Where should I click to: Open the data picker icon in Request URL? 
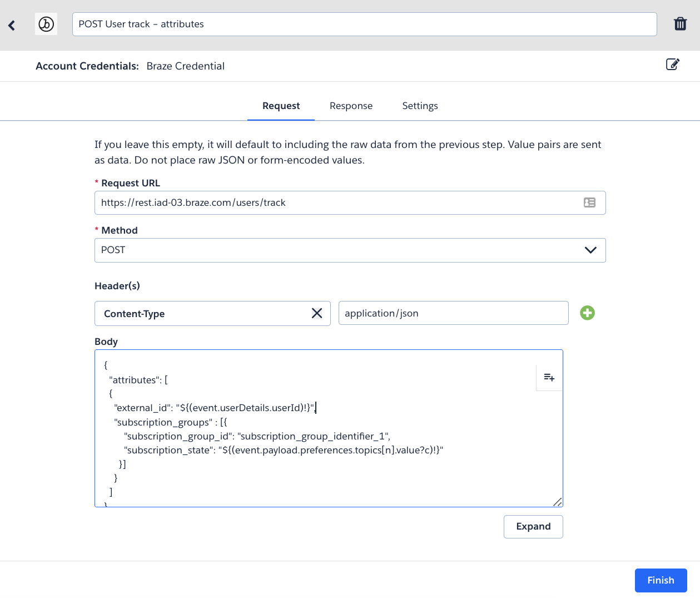pyautogui.click(x=589, y=202)
